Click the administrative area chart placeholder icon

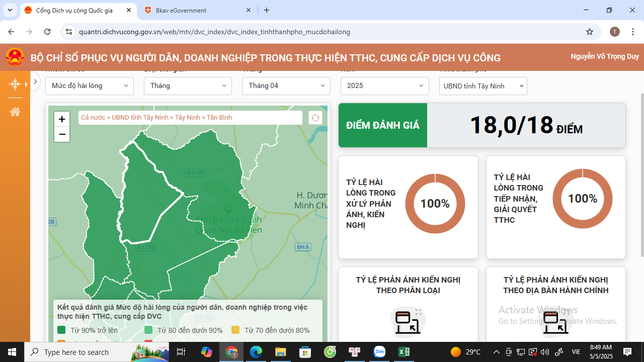coord(556,322)
